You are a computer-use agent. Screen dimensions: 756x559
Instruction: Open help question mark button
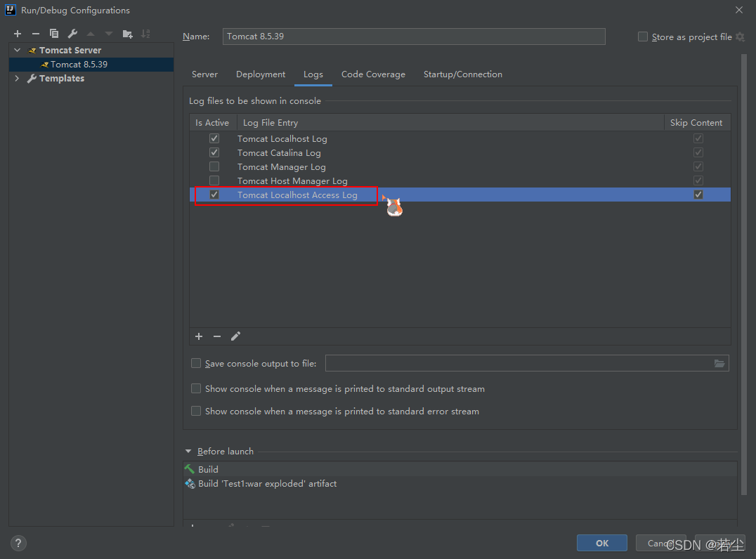click(x=18, y=543)
